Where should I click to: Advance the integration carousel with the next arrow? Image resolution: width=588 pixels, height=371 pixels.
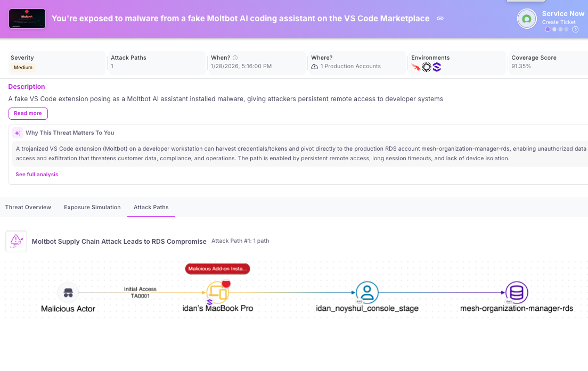[575, 29]
